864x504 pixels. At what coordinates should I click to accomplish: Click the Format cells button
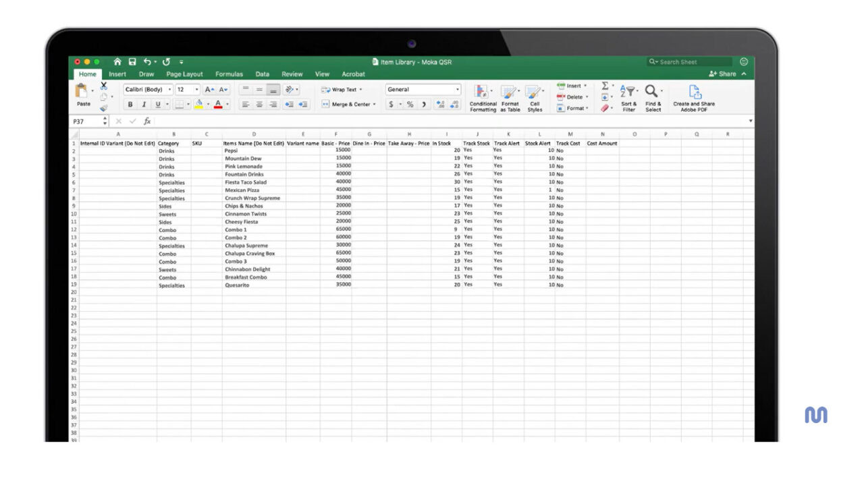coord(573,108)
